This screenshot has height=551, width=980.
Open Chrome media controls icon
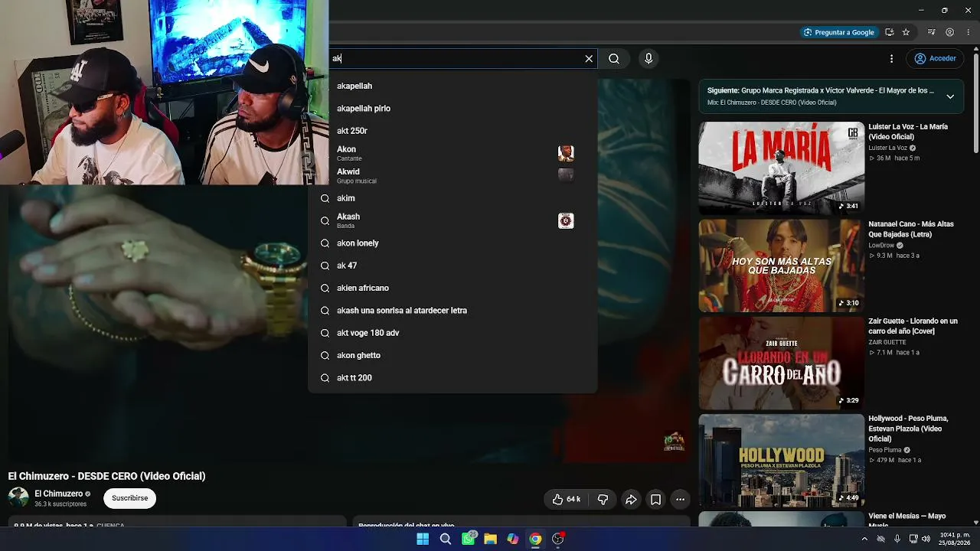point(931,32)
